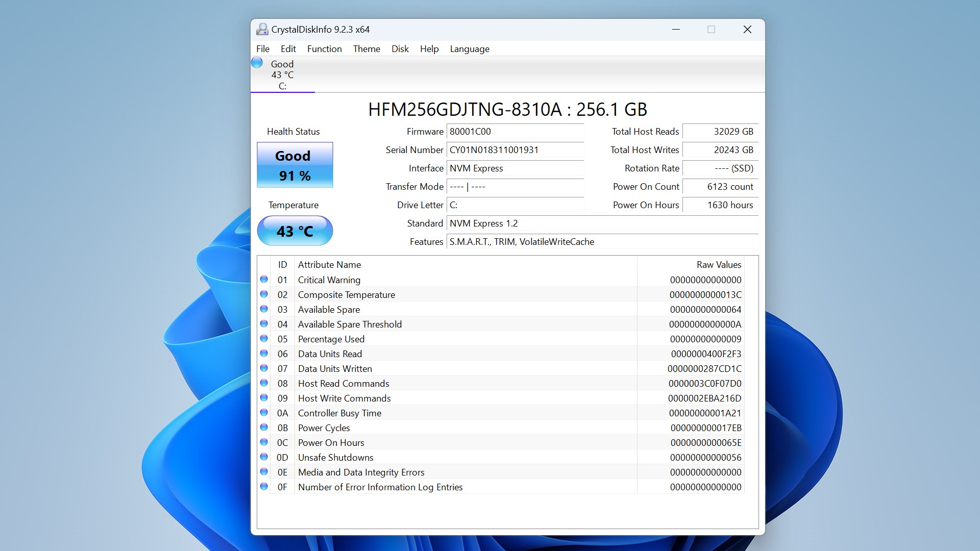Click the S.M.A.R.T. status icon for Unsafe Shutdowns
Screen dimensions: 980x551
click(x=264, y=457)
